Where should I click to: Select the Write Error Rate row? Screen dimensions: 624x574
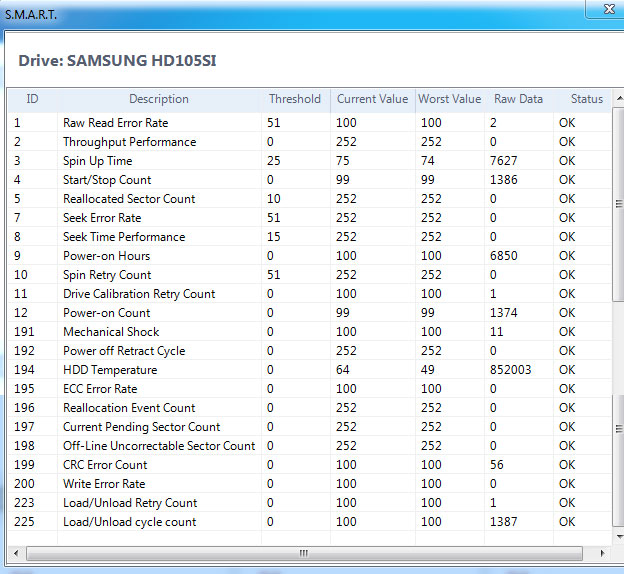309,484
